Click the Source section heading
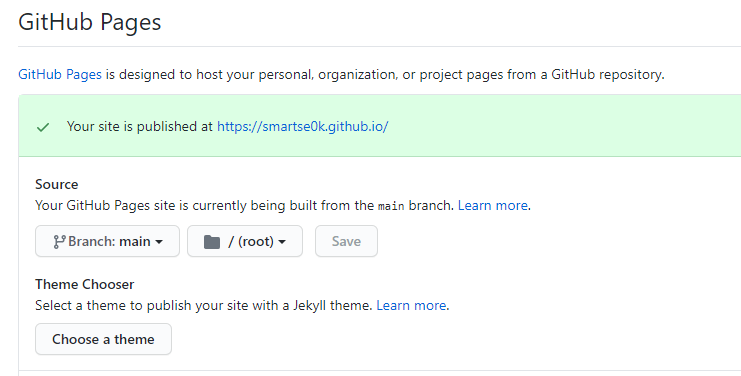Image resolution: width=741 pixels, height=376 pixels. tap(57, 184)
